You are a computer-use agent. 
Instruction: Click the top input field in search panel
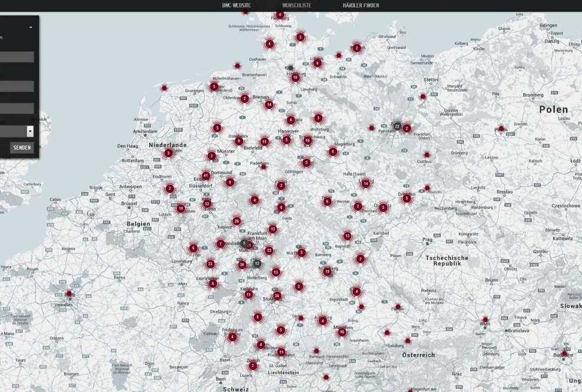coord(16,57)
